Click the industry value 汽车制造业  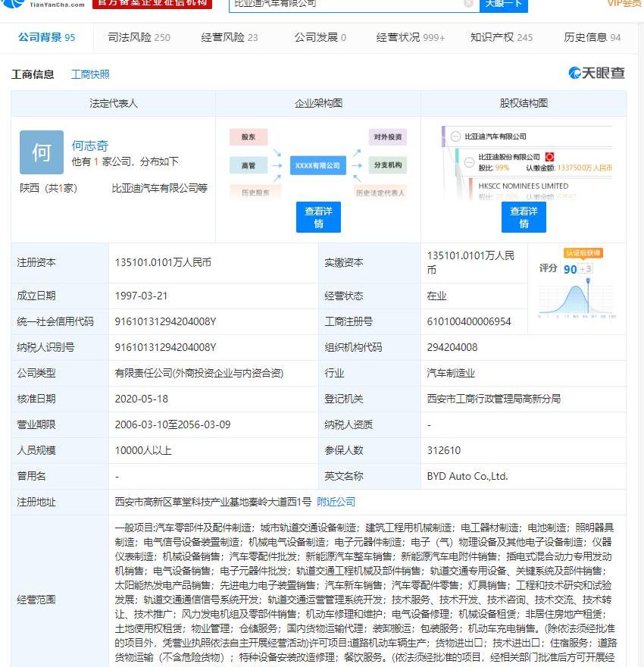pos(451,373)
